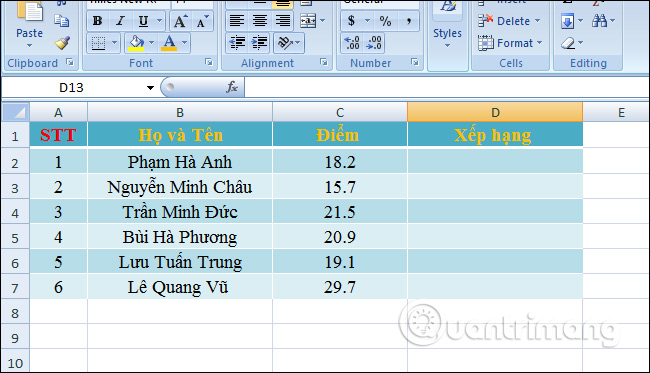Apply the Borders button
Screen dimensions: 650x373
point(98,43)
